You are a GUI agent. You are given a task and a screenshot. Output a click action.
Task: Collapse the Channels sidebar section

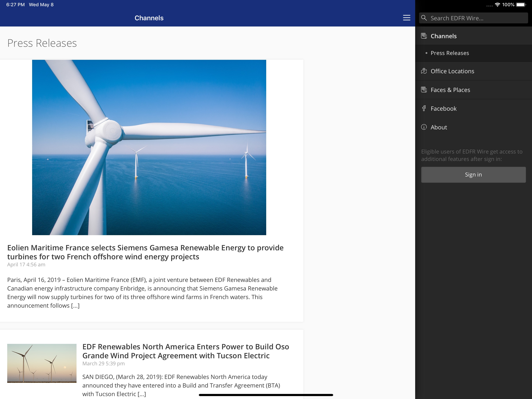coord(473,36)
